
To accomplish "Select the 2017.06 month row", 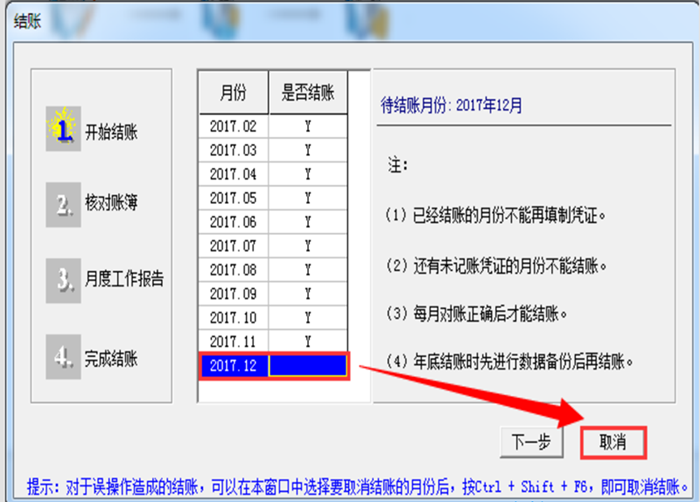I will (273, 222).
